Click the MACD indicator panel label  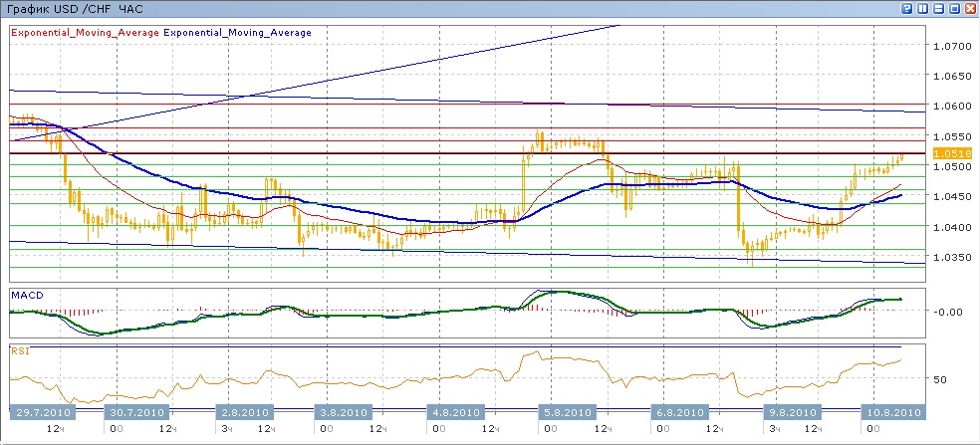click(26, 295)
